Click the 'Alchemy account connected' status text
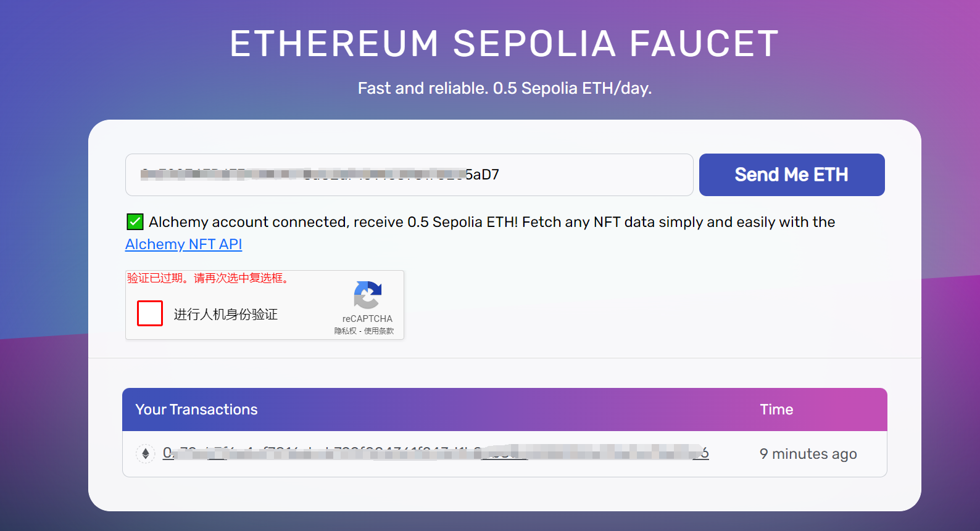This screenshot has height=531, width=980. click(x=492, y=222)
